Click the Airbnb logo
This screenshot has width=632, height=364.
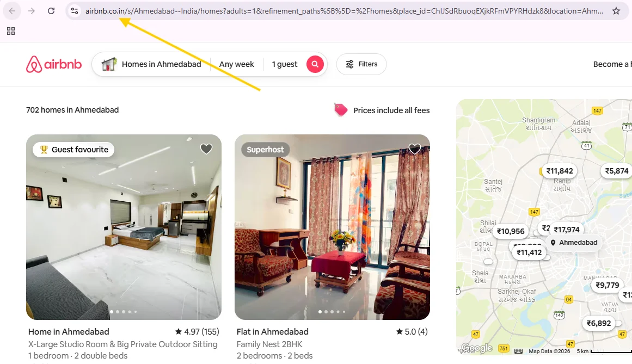pos(53,64)
